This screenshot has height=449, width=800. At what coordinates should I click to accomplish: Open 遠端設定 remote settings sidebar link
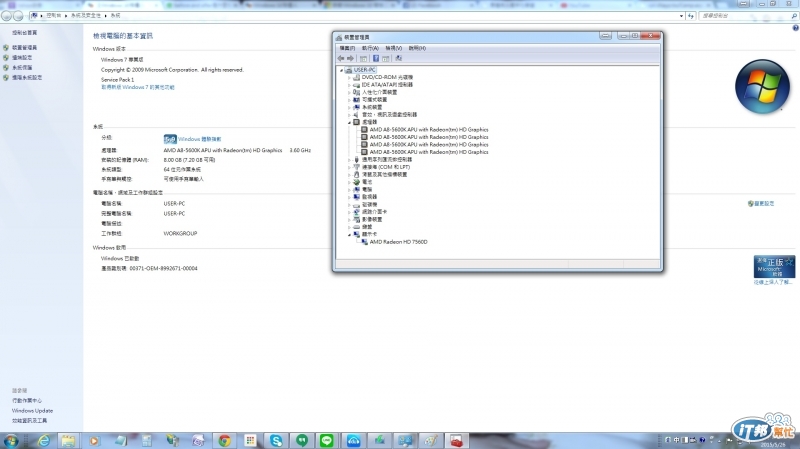(x=22, y=58)
